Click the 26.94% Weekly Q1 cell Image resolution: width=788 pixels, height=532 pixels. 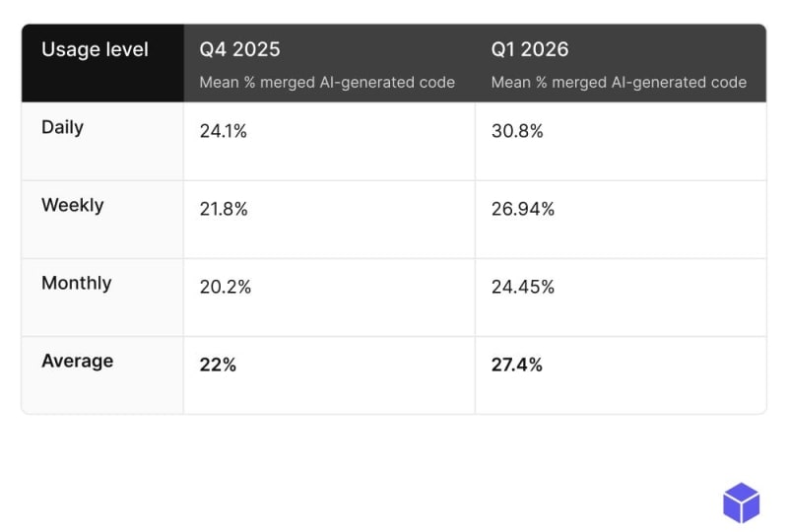coord(523,209)
